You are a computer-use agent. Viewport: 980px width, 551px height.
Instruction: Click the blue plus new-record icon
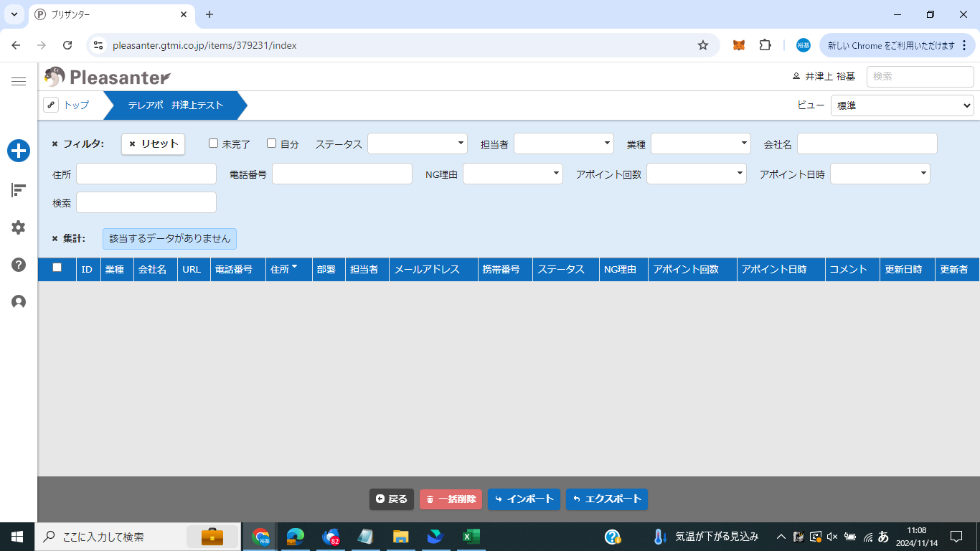tap(19, 151)
